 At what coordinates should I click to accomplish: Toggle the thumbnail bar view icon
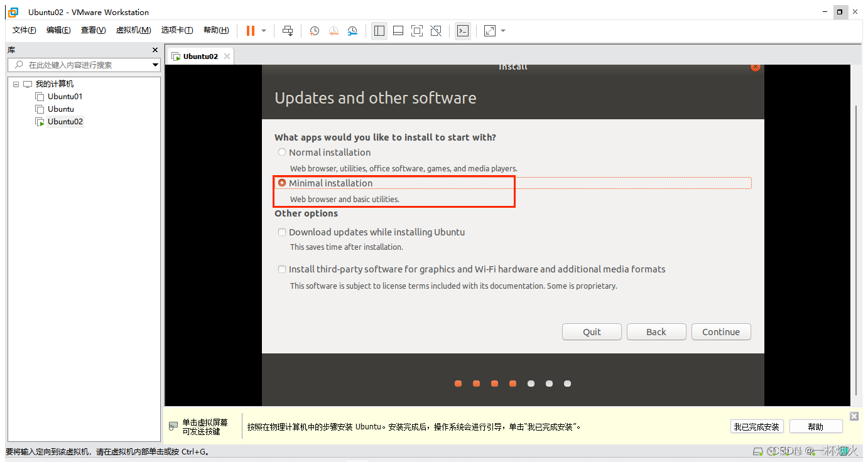click(x=398, y=31)
